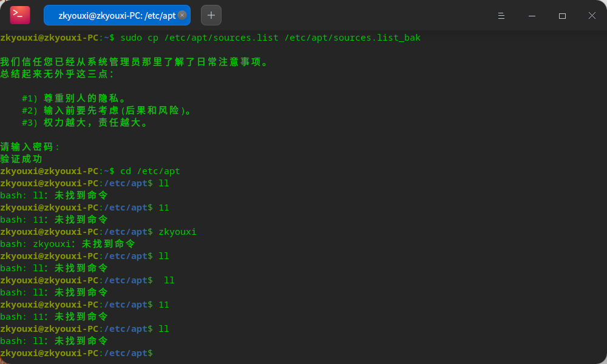Click the 请输入密码 prompt text
The height and width of the screenshot is (364, 607).
[x=27, y=146]
